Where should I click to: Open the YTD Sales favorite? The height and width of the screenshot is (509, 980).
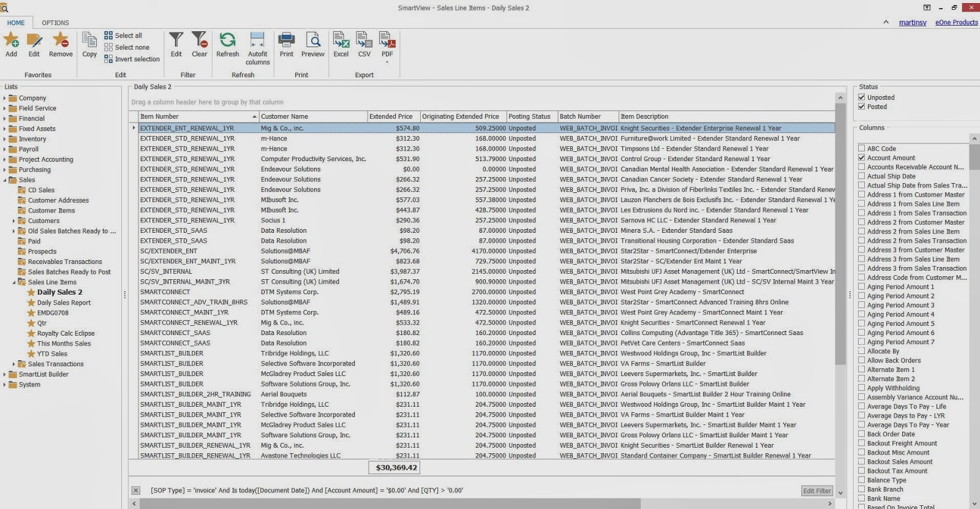pos(52,354)
